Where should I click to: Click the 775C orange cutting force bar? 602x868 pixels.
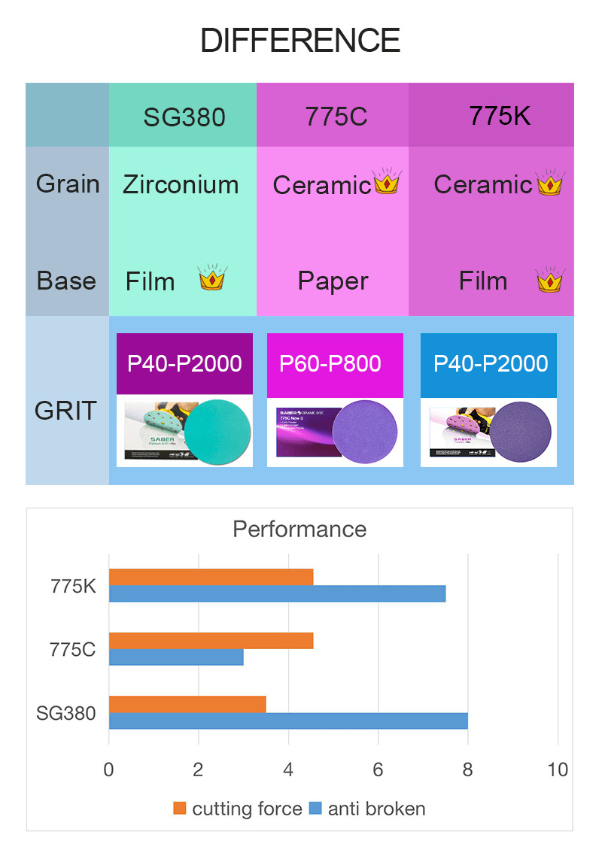pos(211,641)
